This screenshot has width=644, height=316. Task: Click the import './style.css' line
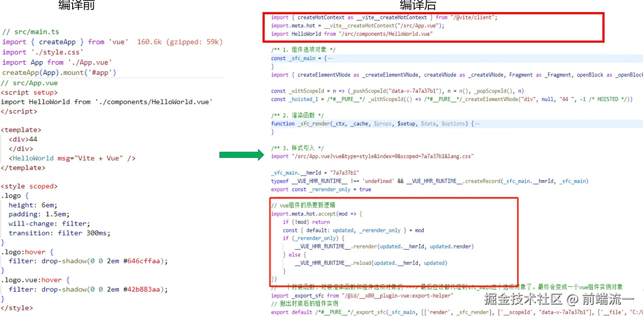43,52
